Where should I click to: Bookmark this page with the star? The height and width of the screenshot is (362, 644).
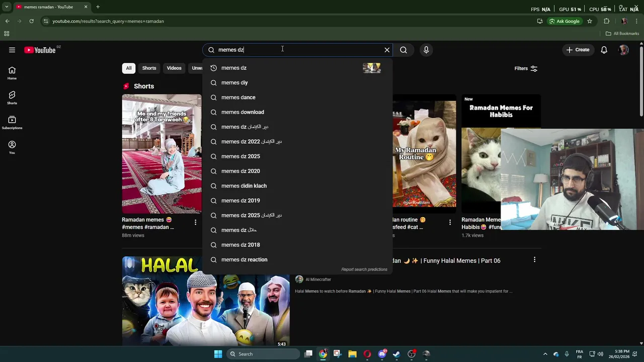point(590,21)
